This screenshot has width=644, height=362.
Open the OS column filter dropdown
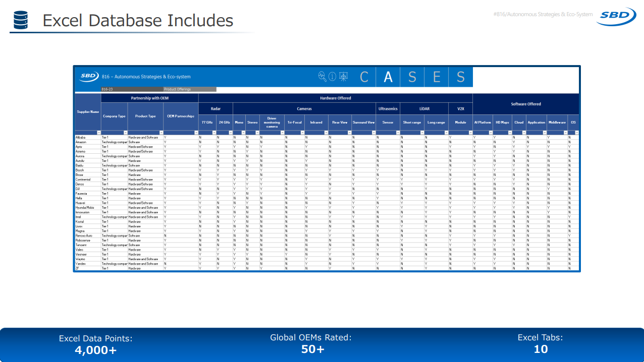[577, 133]
